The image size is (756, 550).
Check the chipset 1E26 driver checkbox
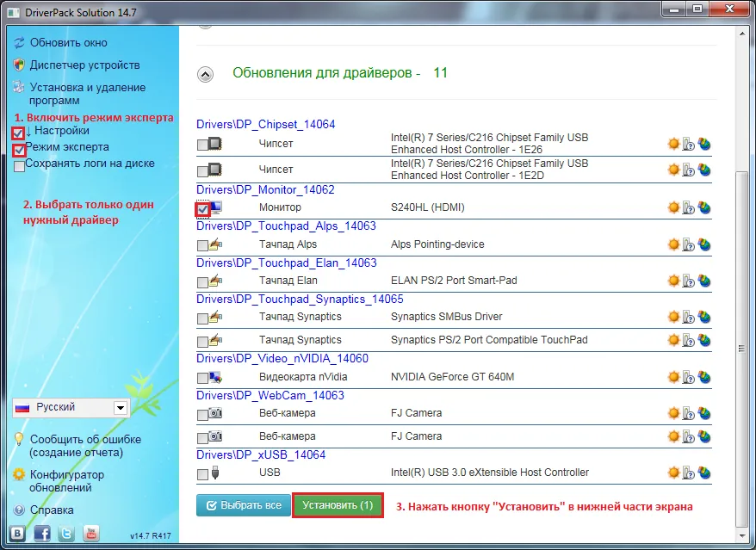click(x=202, y=145)
